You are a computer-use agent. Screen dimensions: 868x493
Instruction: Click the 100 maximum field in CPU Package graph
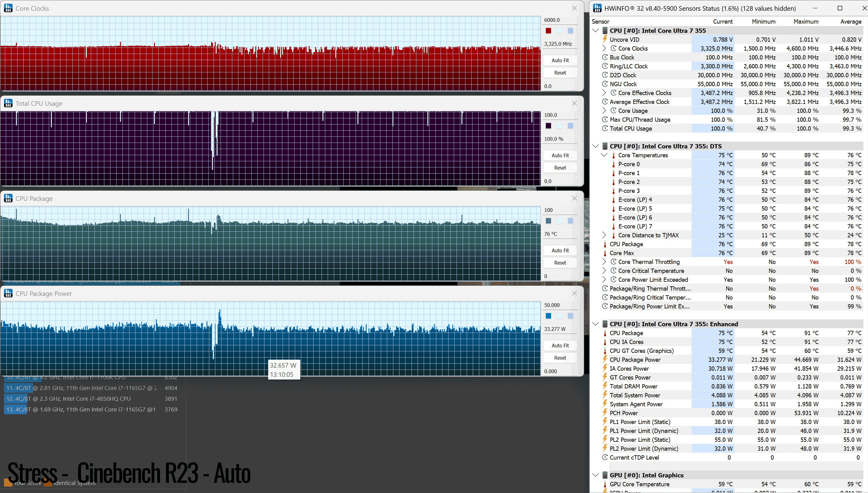(x=560, y=210)
